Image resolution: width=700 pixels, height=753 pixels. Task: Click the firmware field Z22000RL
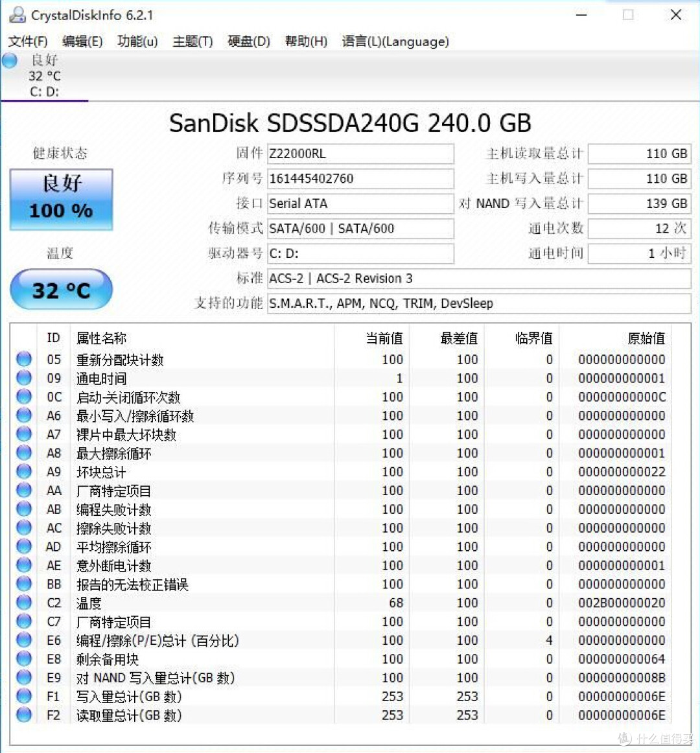click(x=360, y=154)
